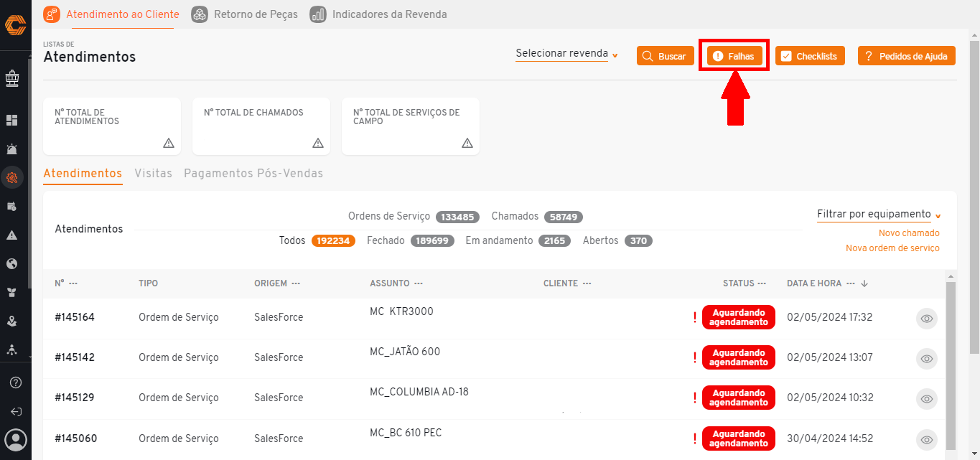The image size is (980, 460).
Task: Switch to Atendimento ao Cliente tab
Action: pos(111,14)
